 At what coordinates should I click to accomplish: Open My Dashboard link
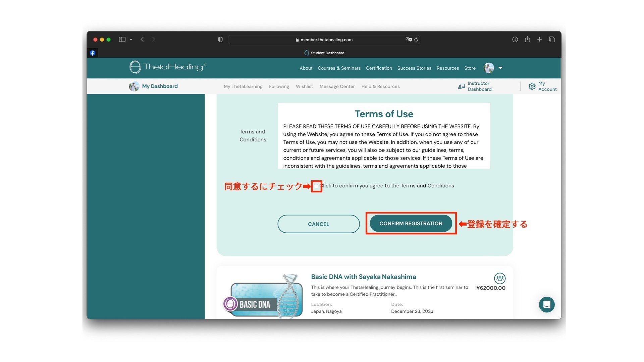click(x=160, y=86)
